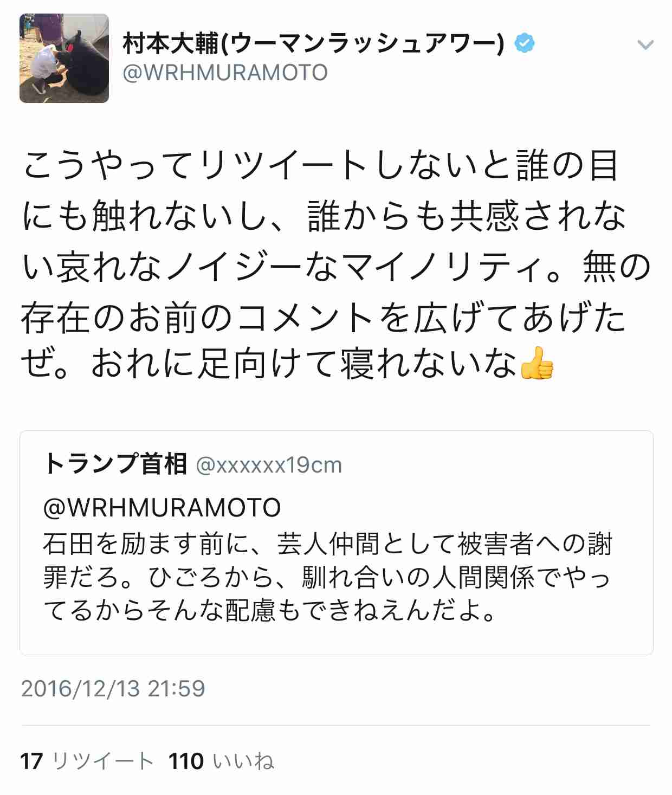Screen dimensions: 672x795
Task: Click the retweet count number 17
Action: click(x=31, y=761)
